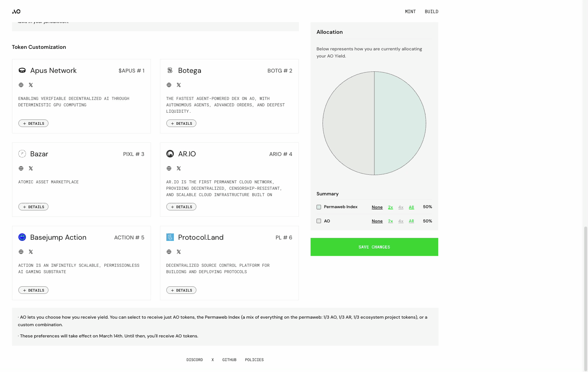The width and height of the screenshot is (588, 372).
Task: Click the AR.IO logo icon
Action: [x=170, y=154]
